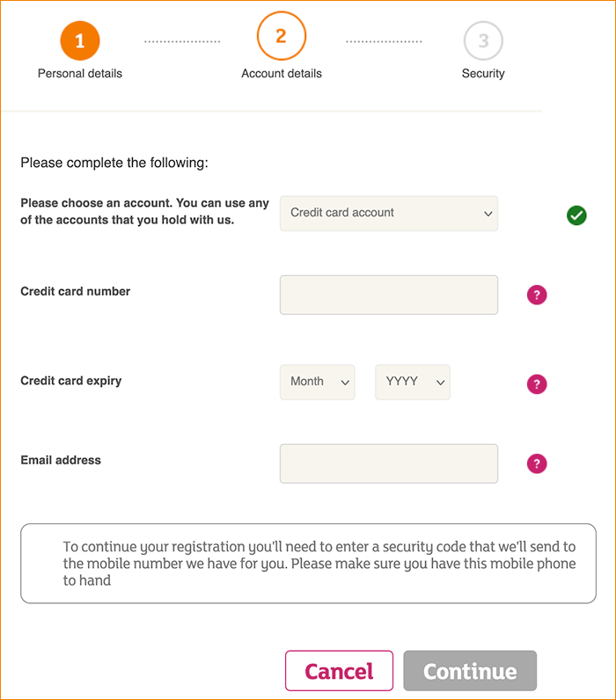Focus the Credit card number field
The image size is (616, 700).
click(389, 295)
